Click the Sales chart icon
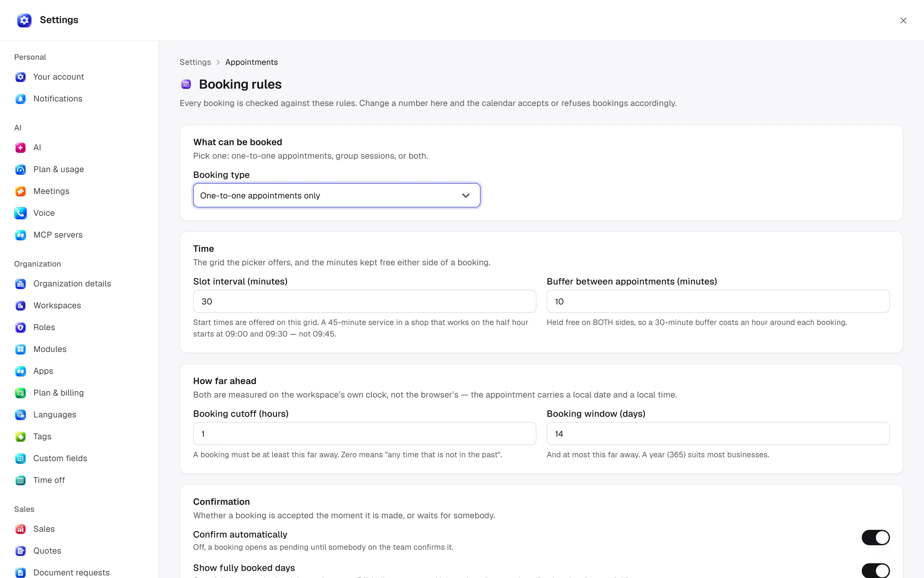The height and width of the screenshot is (578, 924). [x=21, y=529]
